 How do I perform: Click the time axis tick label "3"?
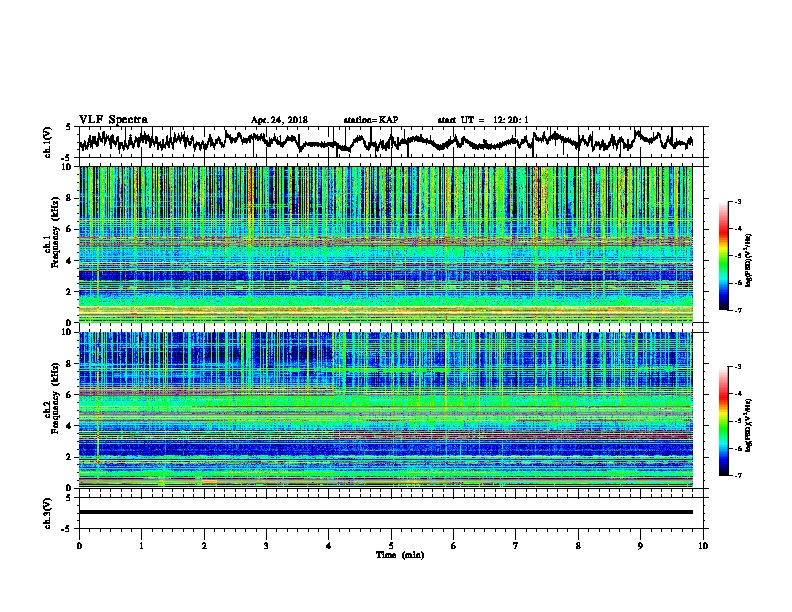[x=266, y=546]
